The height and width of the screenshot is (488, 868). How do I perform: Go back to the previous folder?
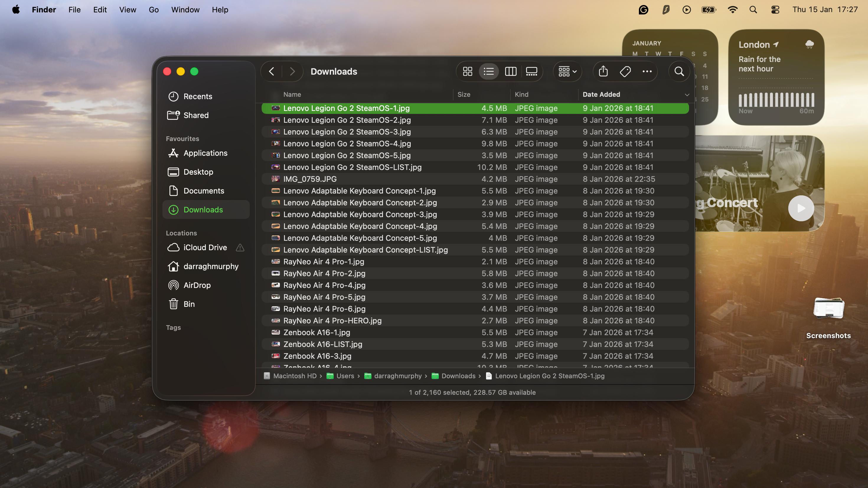point(271,71)
